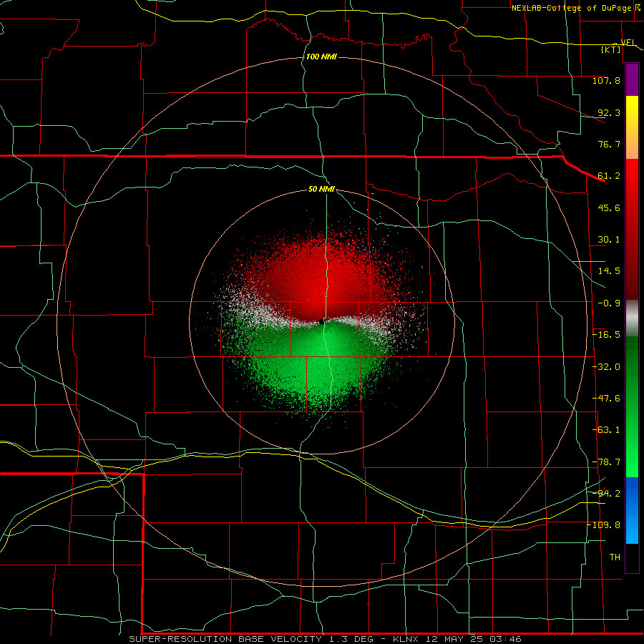Click the green segment of color bar
This screenshot has width=644, height=644.
(632, 406)
